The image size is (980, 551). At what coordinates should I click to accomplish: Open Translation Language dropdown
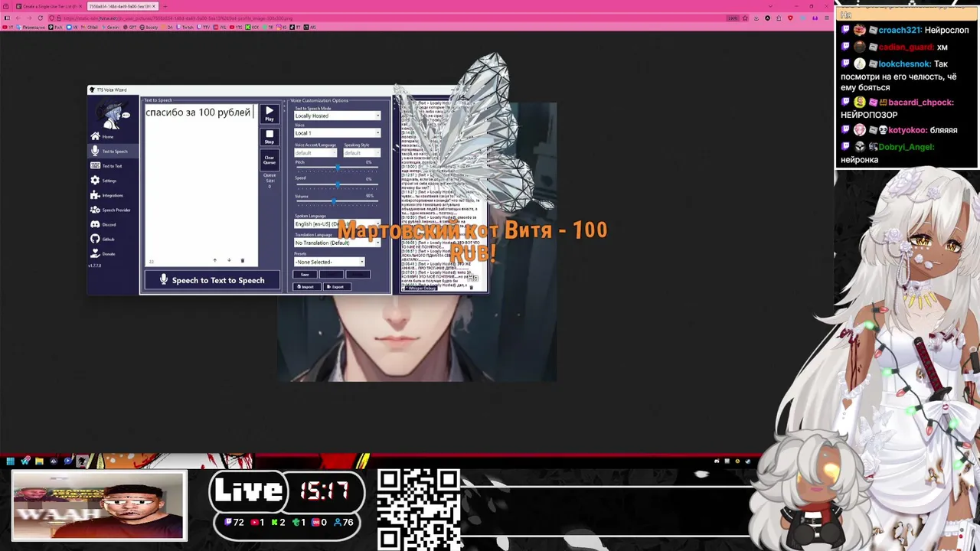[337, 243]
